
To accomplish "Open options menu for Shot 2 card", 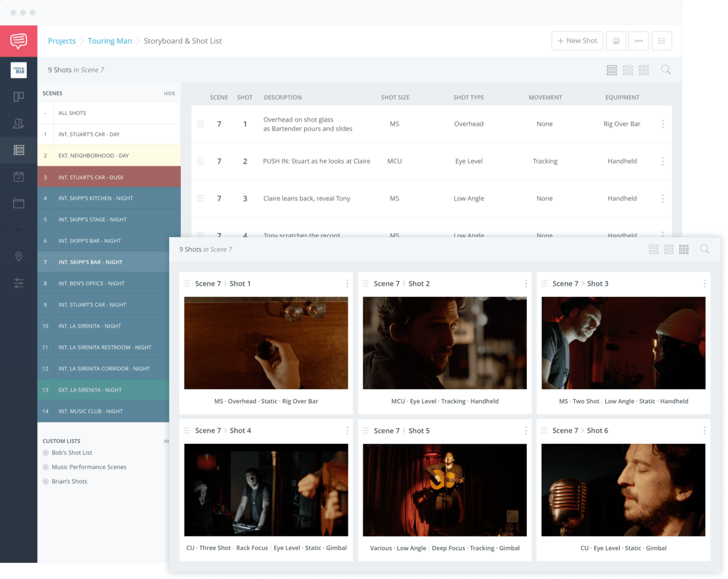I will (x=526, y=284).
